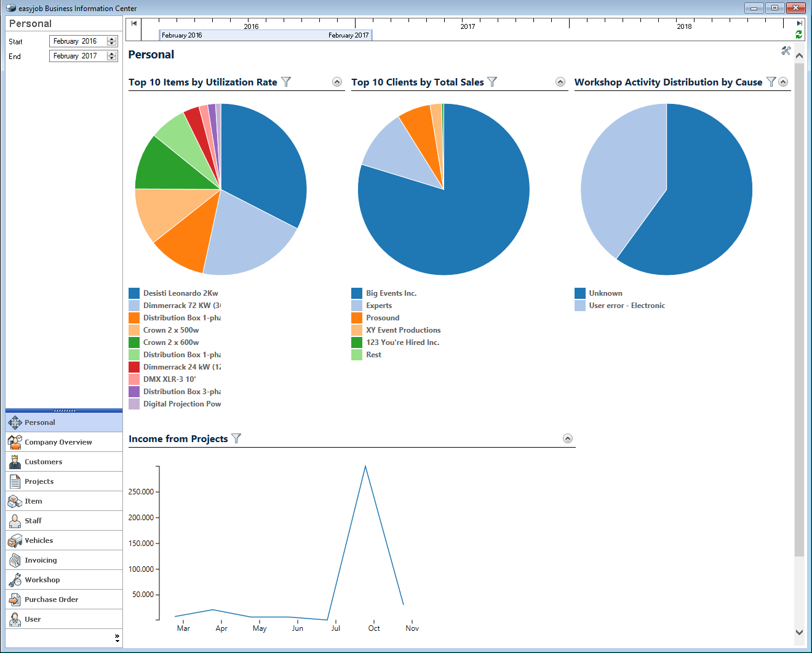The height and width of the screenshot is (653, 812).
Task: Filter Top 10 Clients by Total Sales
Action: [492, 82]
